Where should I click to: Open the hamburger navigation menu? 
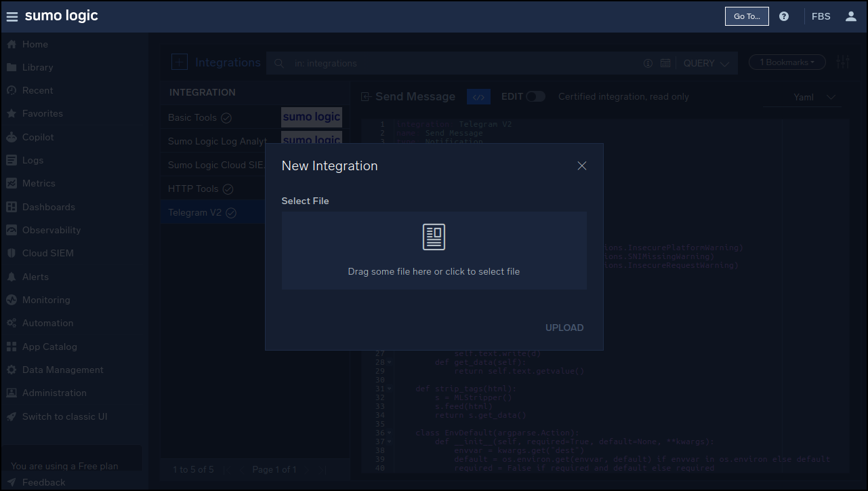coord(12,17)
